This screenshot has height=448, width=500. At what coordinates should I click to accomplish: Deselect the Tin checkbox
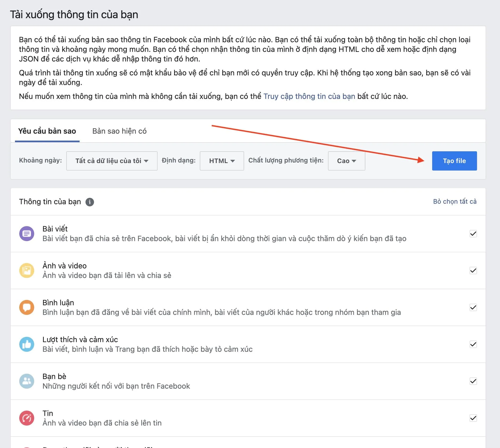[473, 418]
